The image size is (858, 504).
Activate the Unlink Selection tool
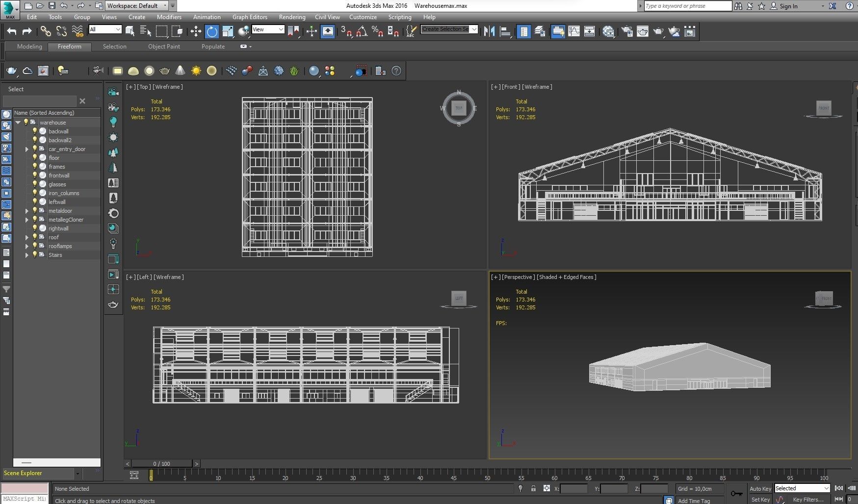pos(61,31)
